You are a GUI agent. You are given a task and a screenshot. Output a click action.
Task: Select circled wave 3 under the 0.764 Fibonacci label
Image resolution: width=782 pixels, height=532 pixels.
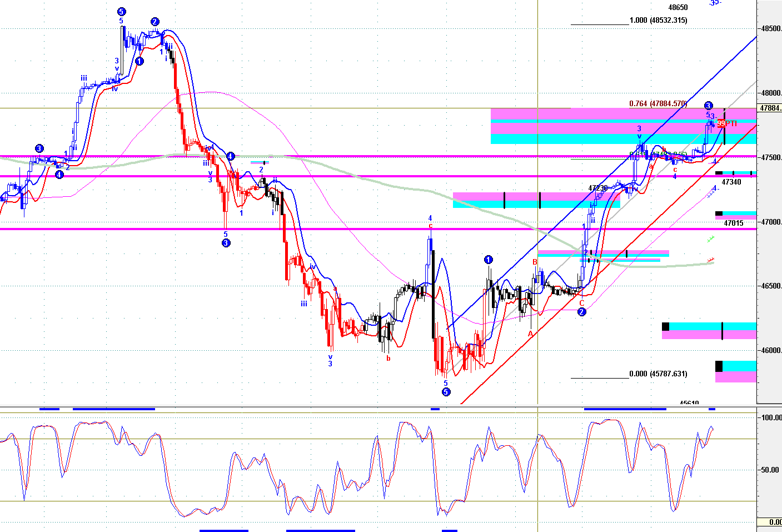coord(708,106)
